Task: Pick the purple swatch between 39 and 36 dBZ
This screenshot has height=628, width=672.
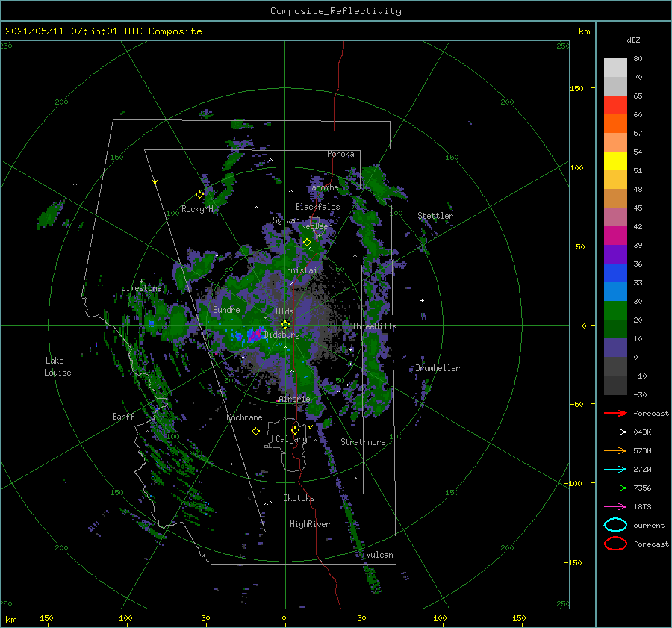Action: pyautogui.click(x=615, y=254)
